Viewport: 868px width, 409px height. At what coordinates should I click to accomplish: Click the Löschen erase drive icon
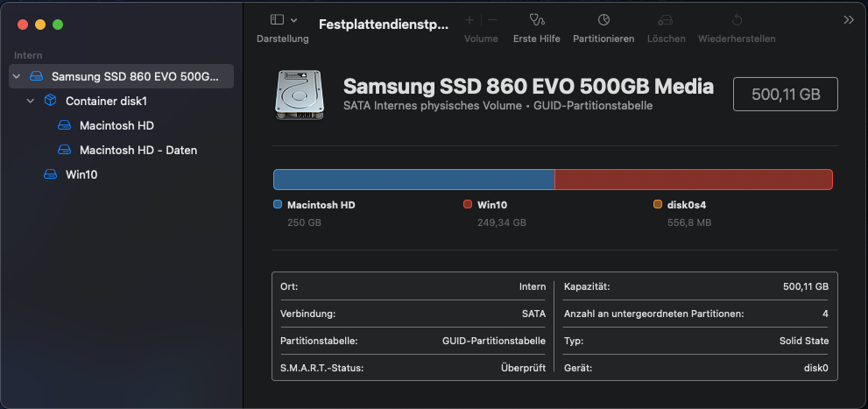(666, 20)
